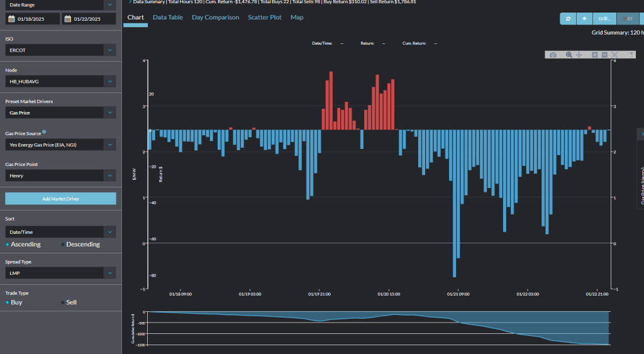The height and width of the screenshot is (354, 644).
Task: Click the Add Market Driver button
Action: click(x=60, y=199)
